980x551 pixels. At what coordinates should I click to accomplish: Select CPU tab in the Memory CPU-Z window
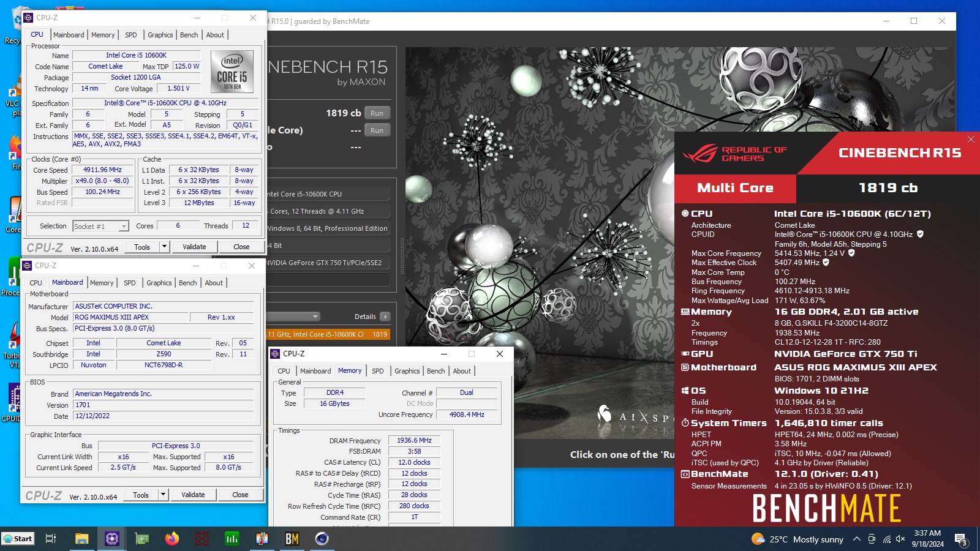[284, 371]
